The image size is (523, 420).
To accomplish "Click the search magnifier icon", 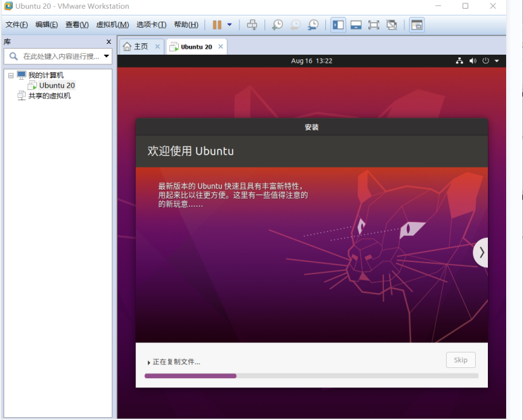I will [x=13, y=56].
